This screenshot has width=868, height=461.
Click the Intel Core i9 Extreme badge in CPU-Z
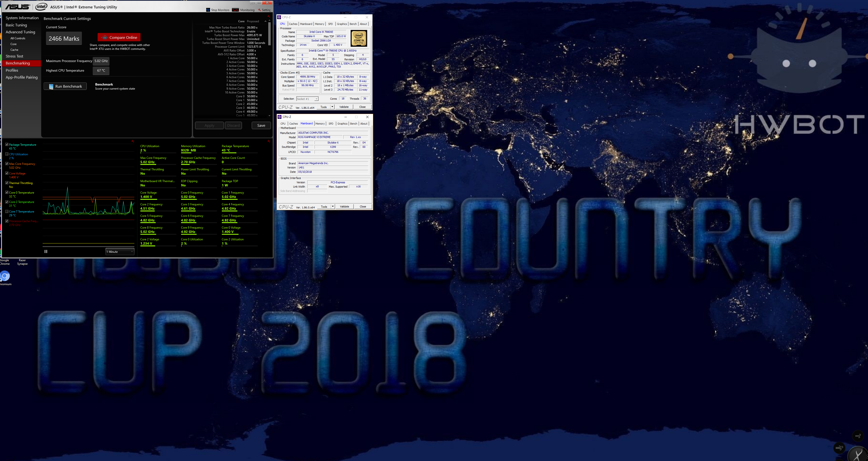click(x=359, y=38)
